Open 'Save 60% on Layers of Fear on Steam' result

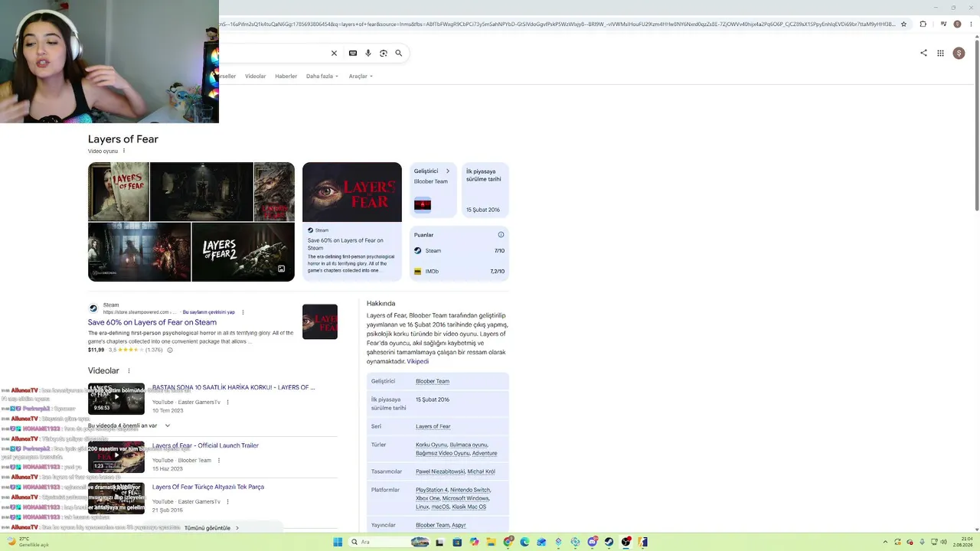click(152, 322)
